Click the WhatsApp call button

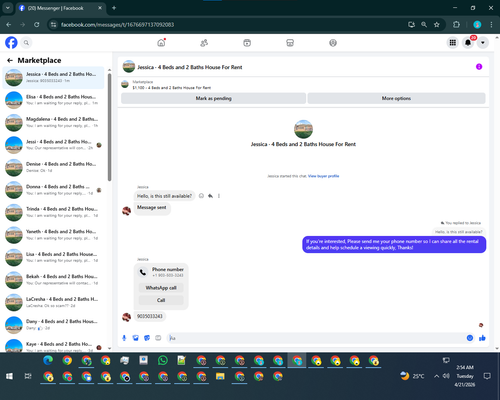(x=161, y=288)
